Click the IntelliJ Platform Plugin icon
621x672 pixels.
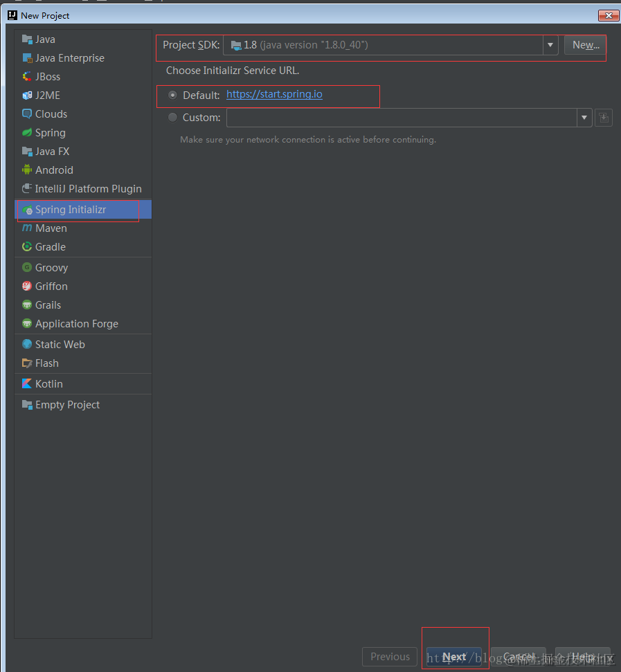pos(27,188)
